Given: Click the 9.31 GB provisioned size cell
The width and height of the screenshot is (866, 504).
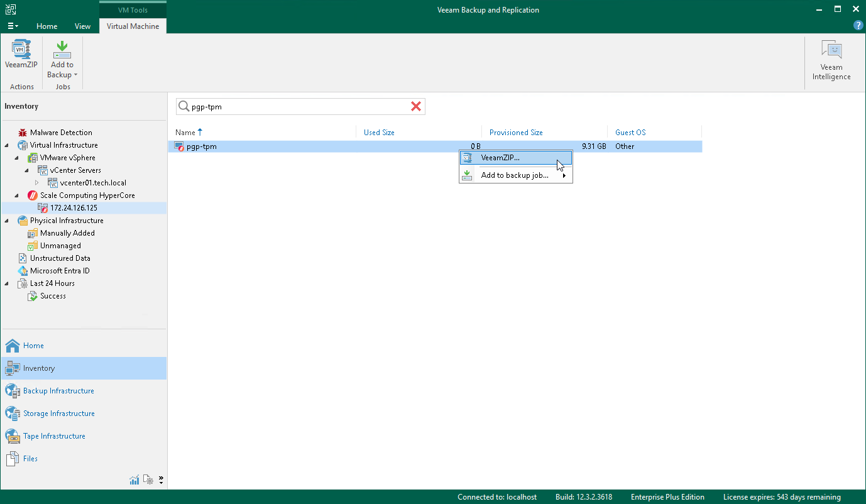Looking at the screenshot, I should 594,146.
